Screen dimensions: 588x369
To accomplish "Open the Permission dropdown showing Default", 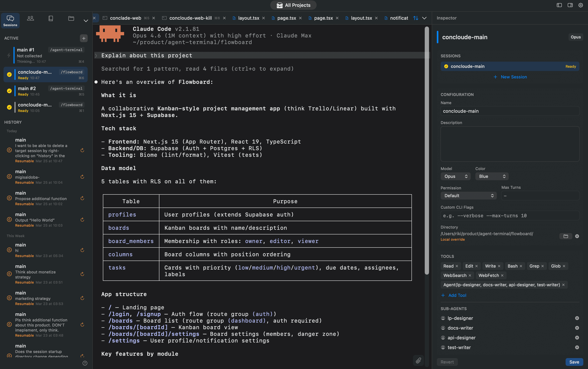I will (x=468, y=195).
